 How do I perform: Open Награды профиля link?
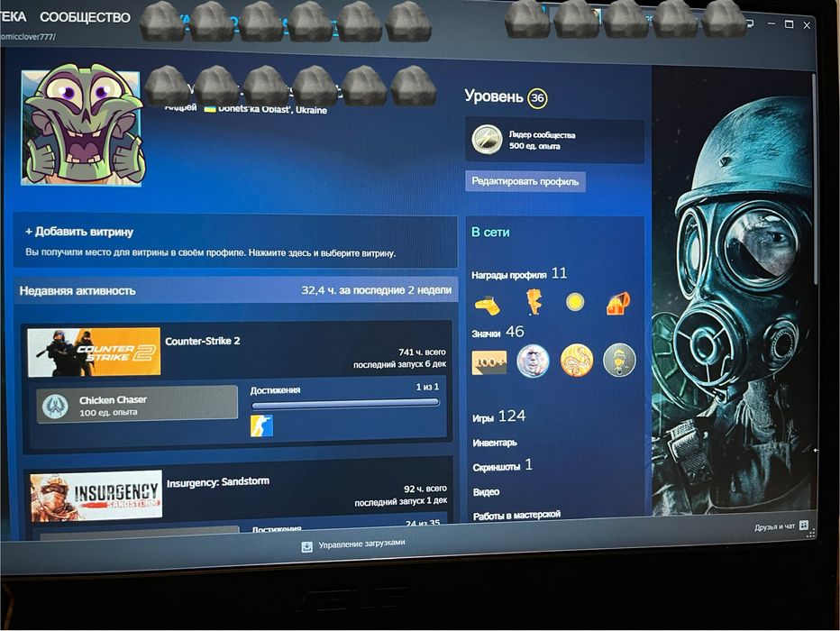518,274
